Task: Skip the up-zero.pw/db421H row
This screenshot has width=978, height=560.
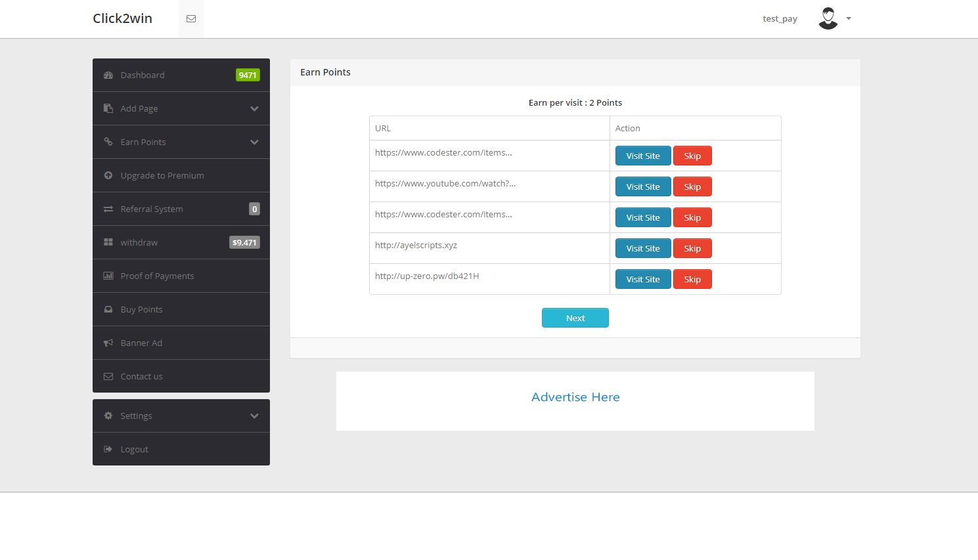Action: tap(692, 280)
